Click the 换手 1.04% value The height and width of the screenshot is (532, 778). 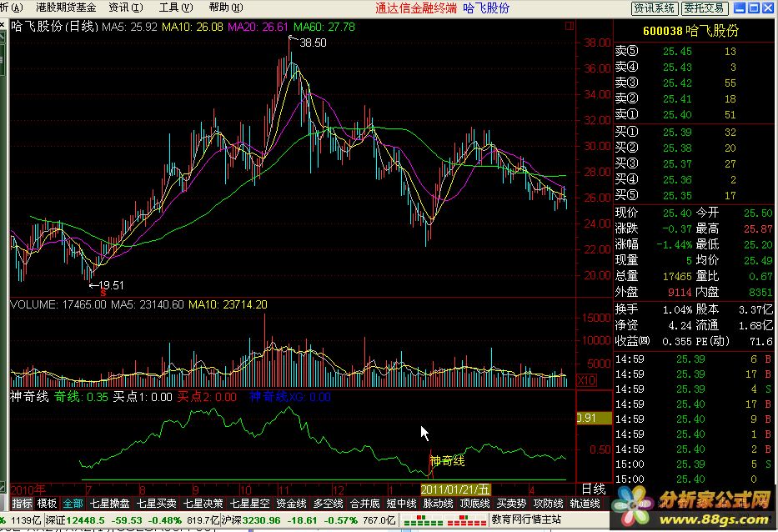pos(677,309)
